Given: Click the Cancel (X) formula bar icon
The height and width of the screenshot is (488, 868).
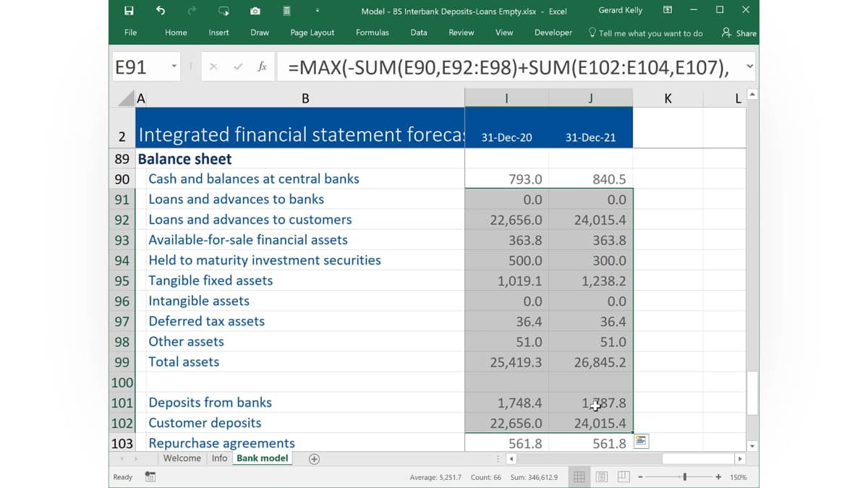Looking at the screenshot, I should click(x=213, y=67).
